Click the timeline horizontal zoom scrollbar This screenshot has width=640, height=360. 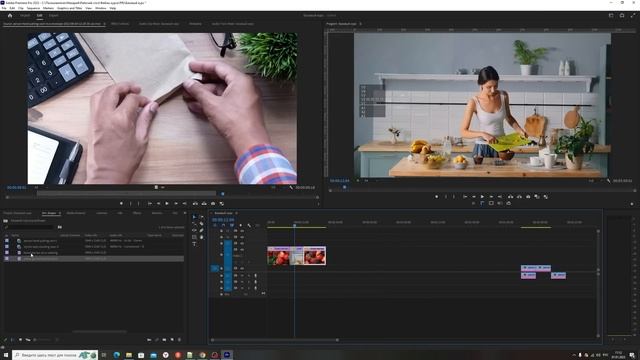coord(275,340)
